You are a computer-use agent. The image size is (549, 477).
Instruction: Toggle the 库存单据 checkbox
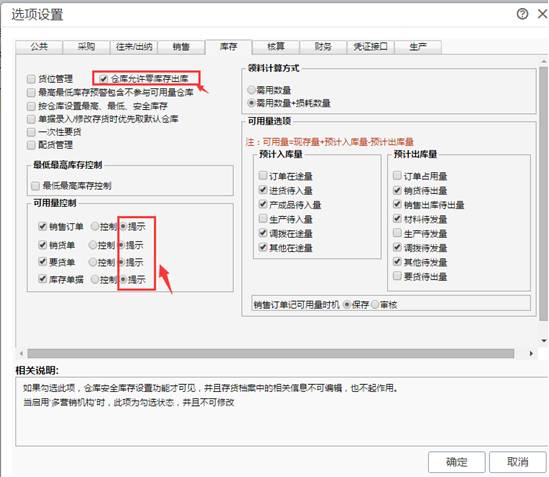click(x=42, y=279)
